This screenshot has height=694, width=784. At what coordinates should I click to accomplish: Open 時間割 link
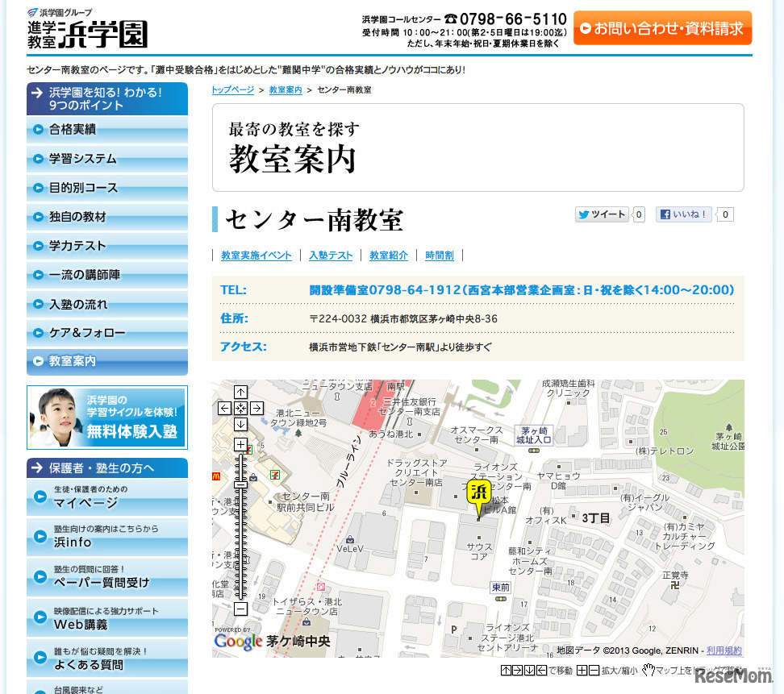[440, 256]
